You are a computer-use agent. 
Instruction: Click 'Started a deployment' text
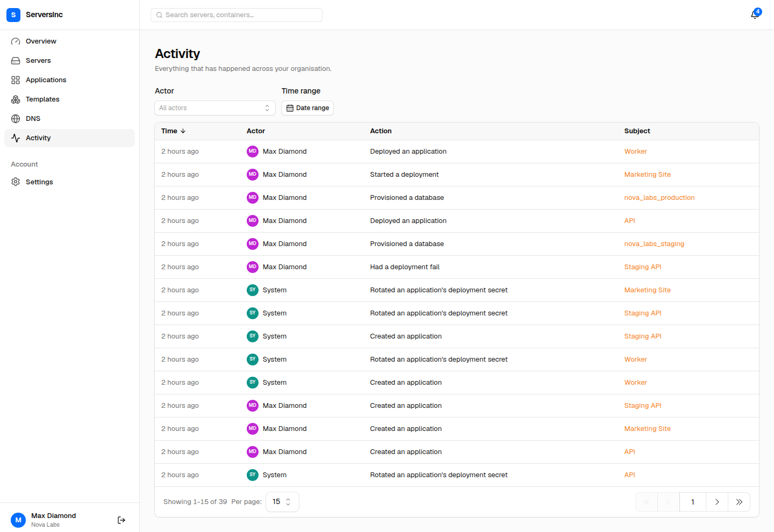coord(404,175)
